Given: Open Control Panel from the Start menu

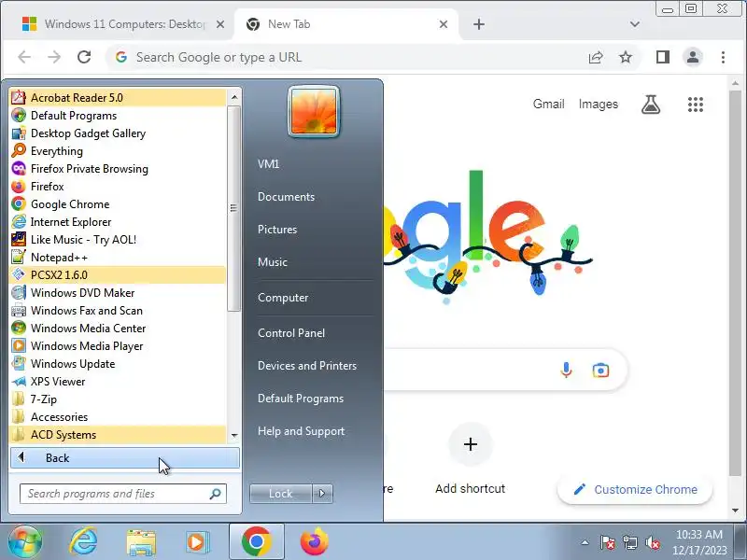Looking at the screenshot, I should pos(291,333).
